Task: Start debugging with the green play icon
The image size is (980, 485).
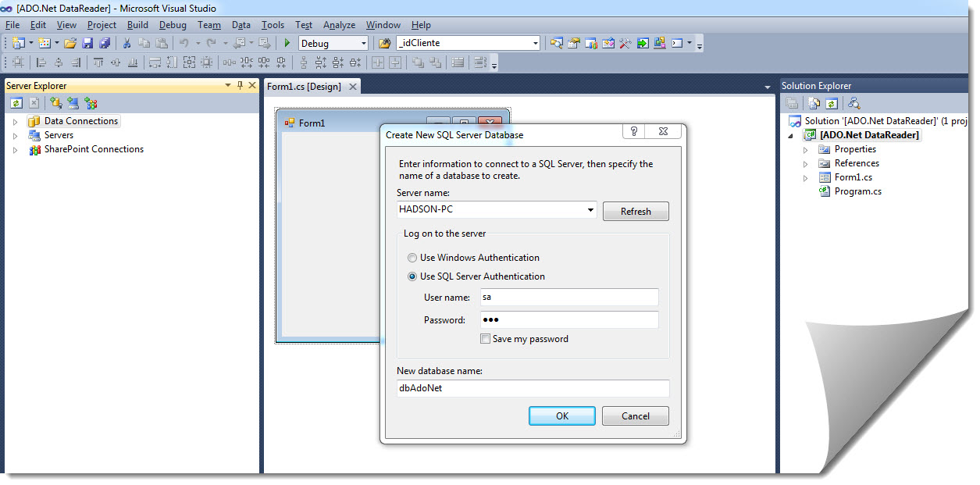Action: point(287,42)
